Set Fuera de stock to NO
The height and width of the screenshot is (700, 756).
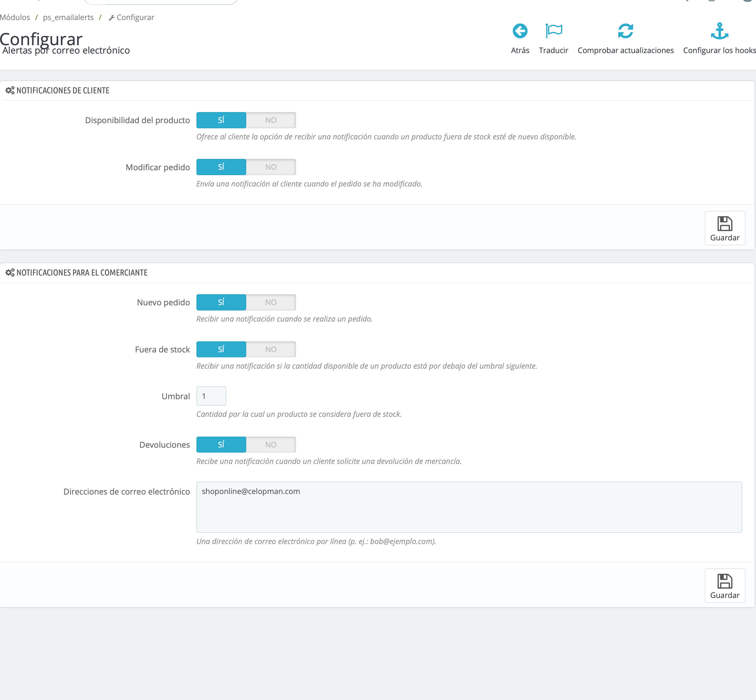coord(271,349)
